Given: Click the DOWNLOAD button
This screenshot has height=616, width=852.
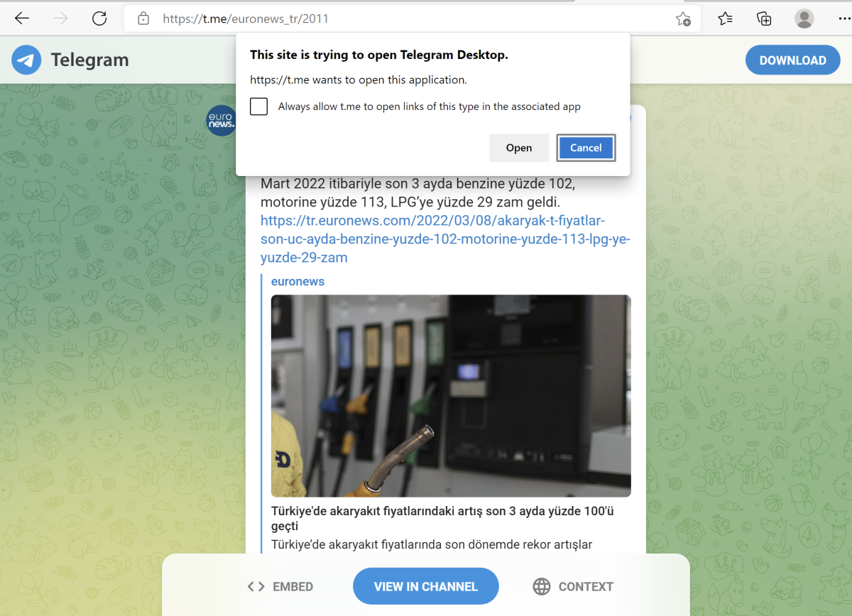Looking at the screenshot, I should [792, 60].
